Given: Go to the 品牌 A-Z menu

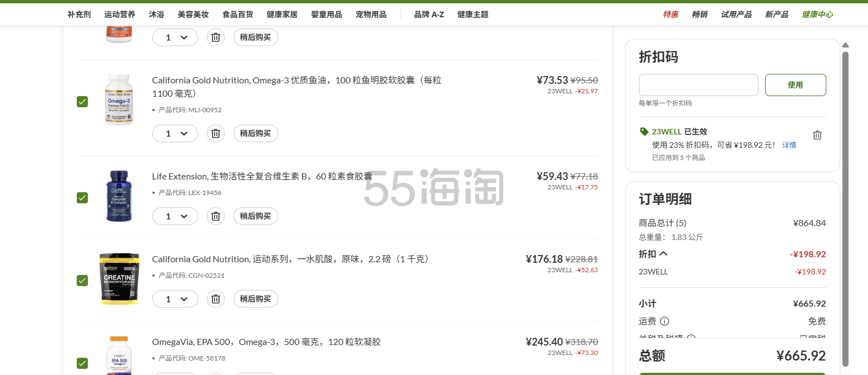Looking at the screenshot, I should [429, 14].
